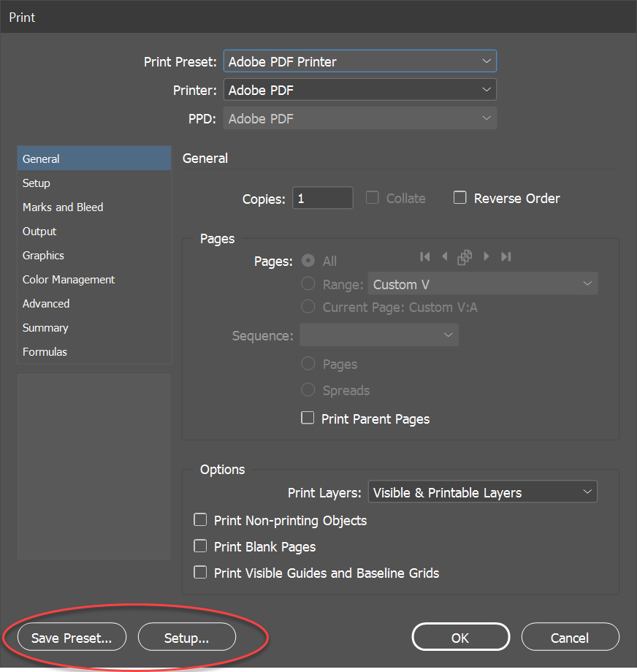Click the previous page arrow icon
Viewport: 637px width, 672px height.
tap(445, 256)
